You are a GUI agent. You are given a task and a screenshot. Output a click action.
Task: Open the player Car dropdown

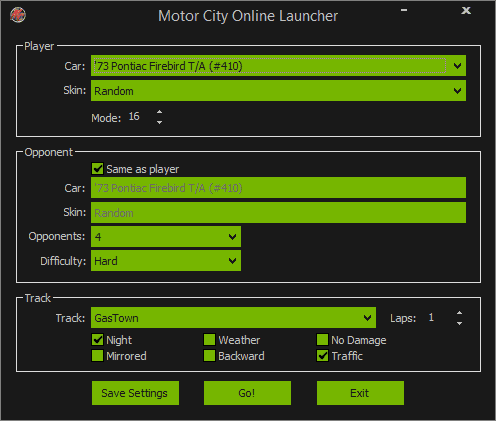click(278, 66)
